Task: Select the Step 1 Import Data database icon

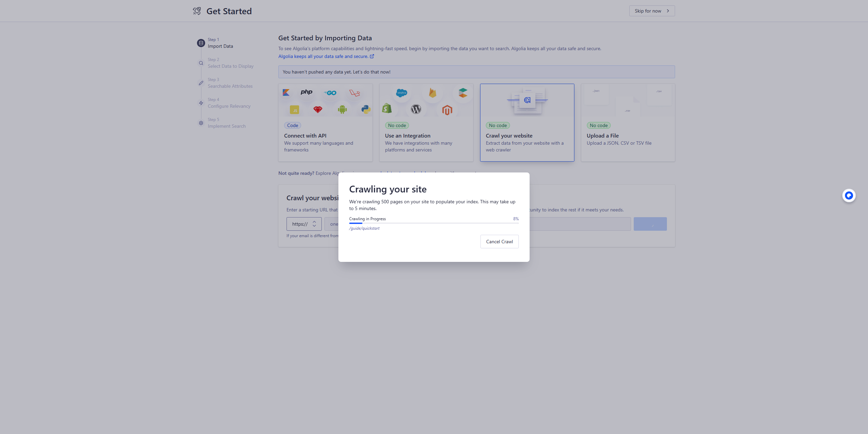Action: (201, 43)
